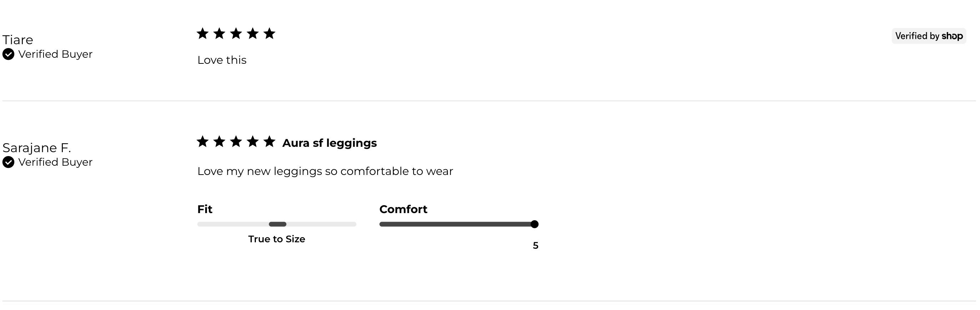Click the True to Size label
This screenshot has height=310, width=980.
pos(277,239)
